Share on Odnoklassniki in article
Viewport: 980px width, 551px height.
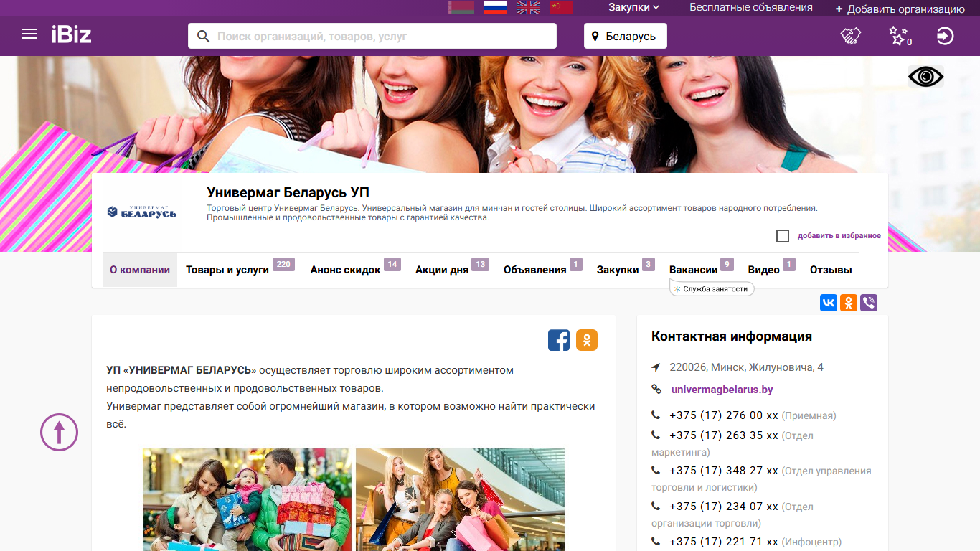click(x=587, y=340)
